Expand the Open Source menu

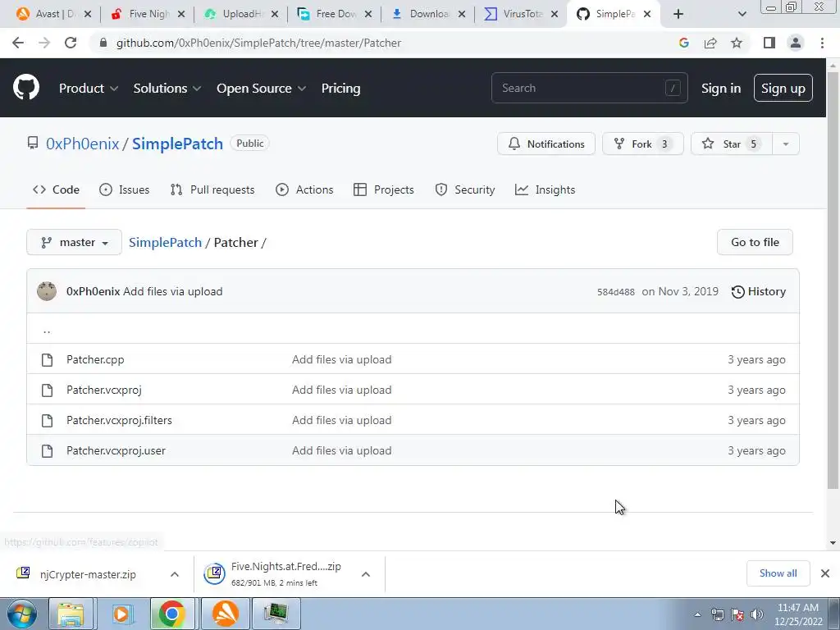coord(262,88)
